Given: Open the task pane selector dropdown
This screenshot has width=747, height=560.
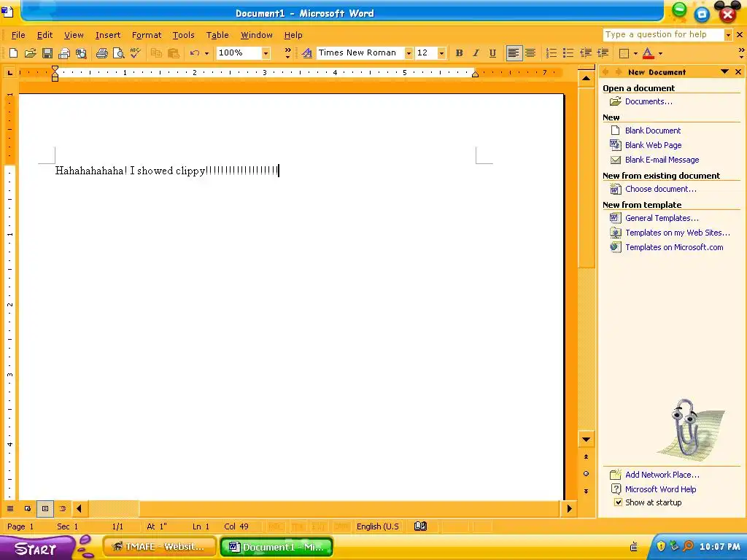Looking at the screenshot, I should [x=724, y=72].
